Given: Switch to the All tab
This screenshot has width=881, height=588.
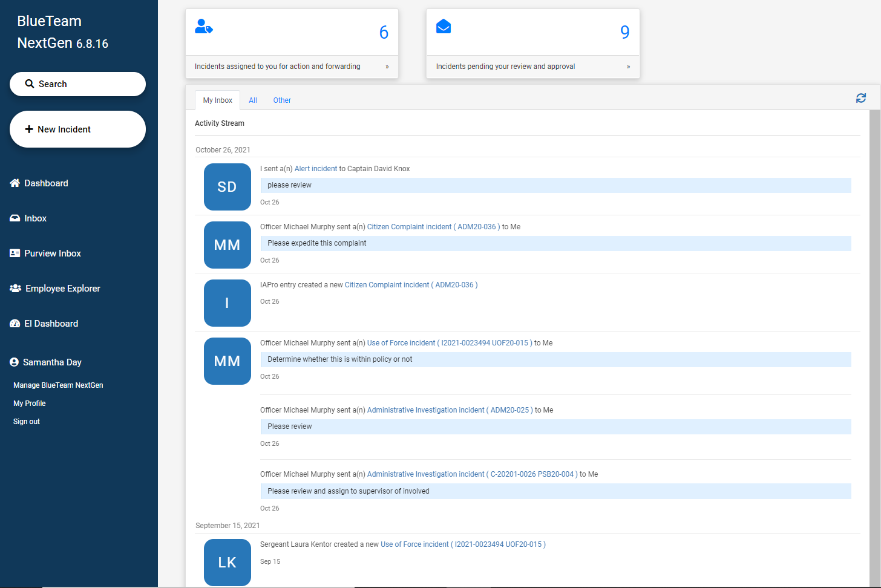Looking at the screenshot, I should tap(253, 100).
